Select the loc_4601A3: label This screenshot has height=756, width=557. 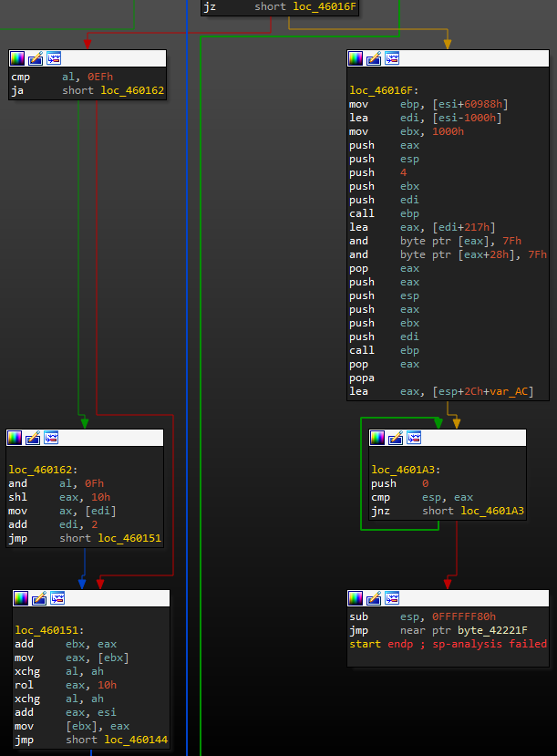pyautogui.click(x=406, y=470)
